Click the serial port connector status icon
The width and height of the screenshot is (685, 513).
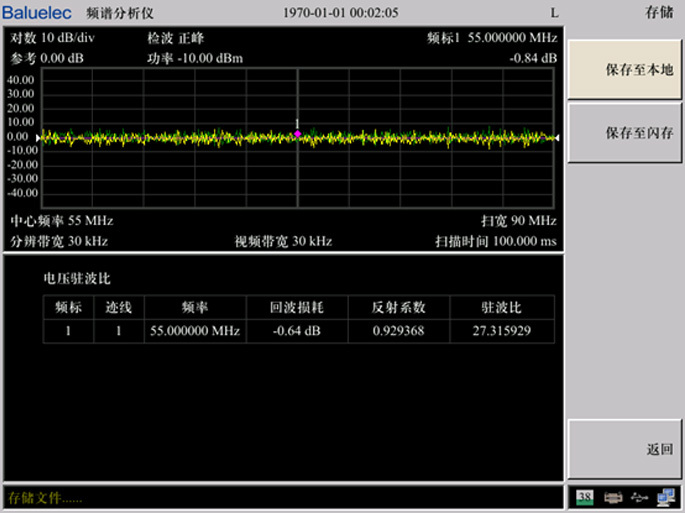(x=613, y=497)
